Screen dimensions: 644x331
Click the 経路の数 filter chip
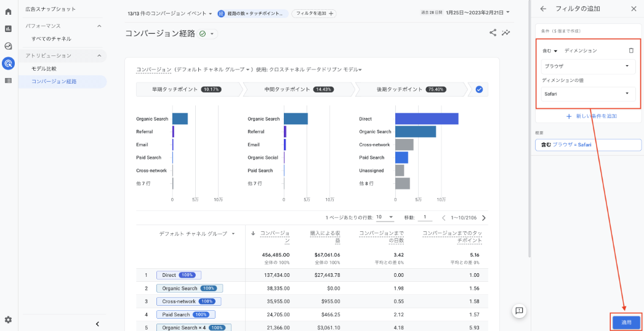point(252,14)
